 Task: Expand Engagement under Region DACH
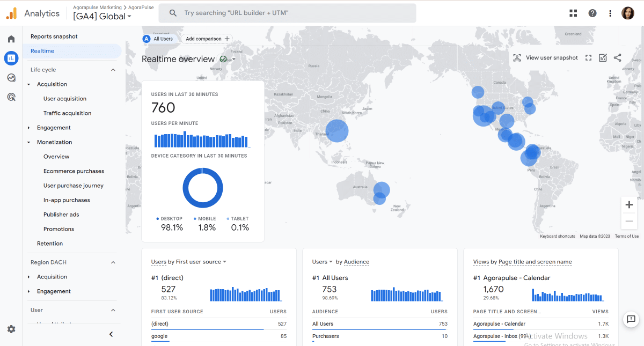(29, 291)
